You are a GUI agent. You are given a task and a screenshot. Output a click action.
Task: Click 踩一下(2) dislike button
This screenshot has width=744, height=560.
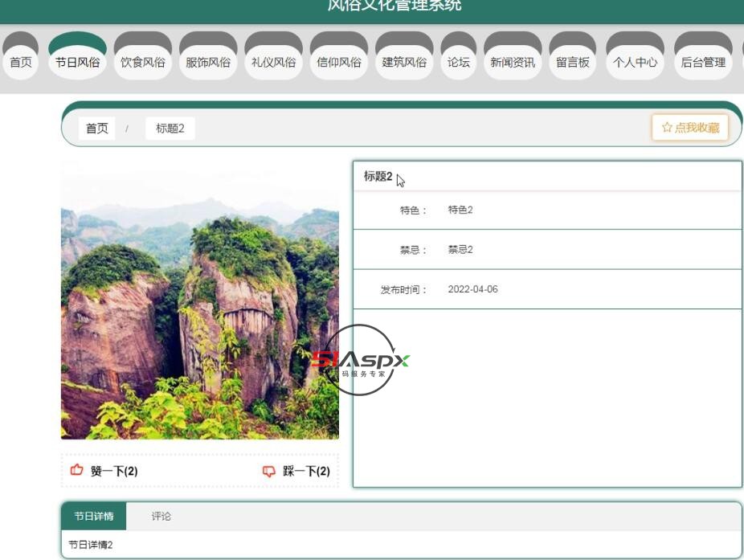(x=296, y=471)
